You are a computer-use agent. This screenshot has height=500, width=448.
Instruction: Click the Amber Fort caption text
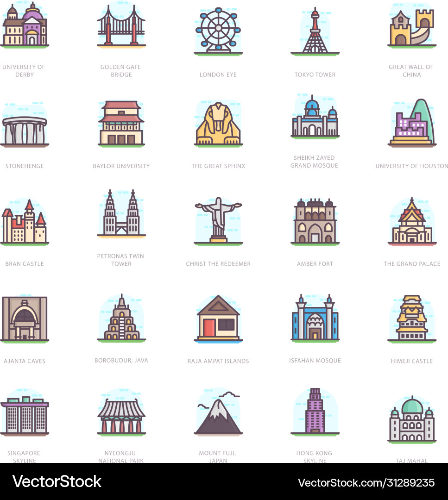[315, 264]
